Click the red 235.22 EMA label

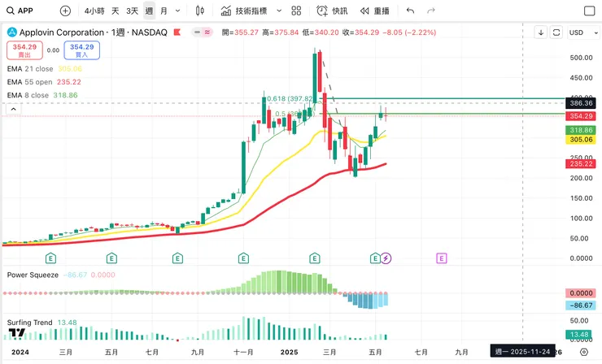tap(581, 164)
